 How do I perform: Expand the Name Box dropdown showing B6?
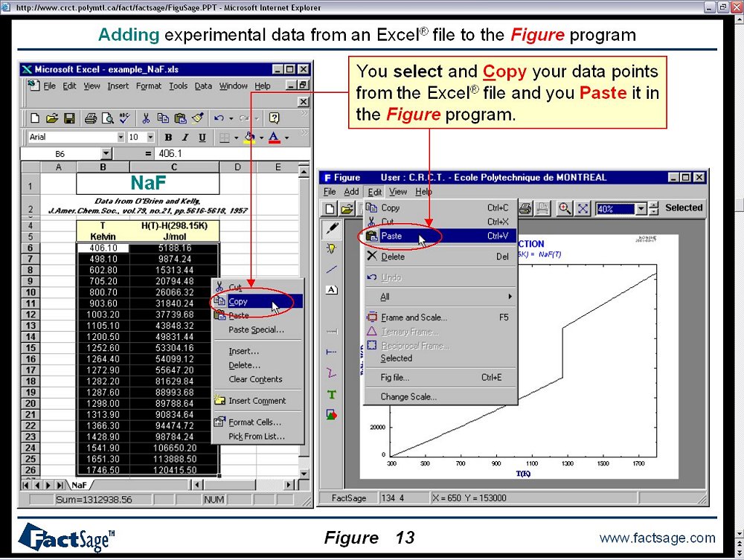coord(106,154)
